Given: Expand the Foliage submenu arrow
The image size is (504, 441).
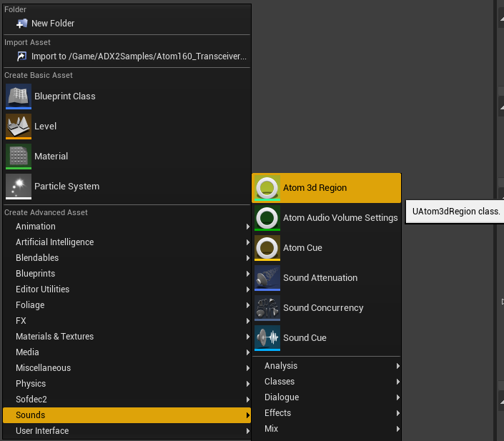Looking at the screenshot, I should coord(248,305).
